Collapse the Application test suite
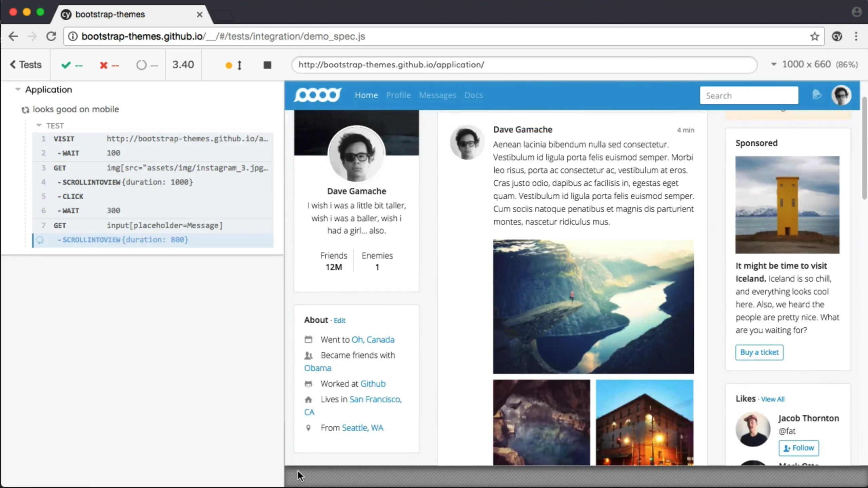The height and width of the screenshot is (488, 868). [x=18, y=89]
